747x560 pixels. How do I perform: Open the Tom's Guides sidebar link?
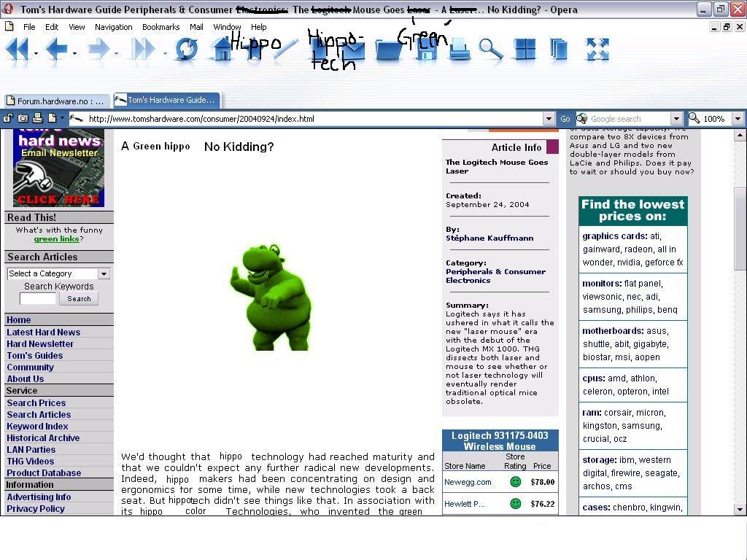pyautogui.click(x=35, y=356)
